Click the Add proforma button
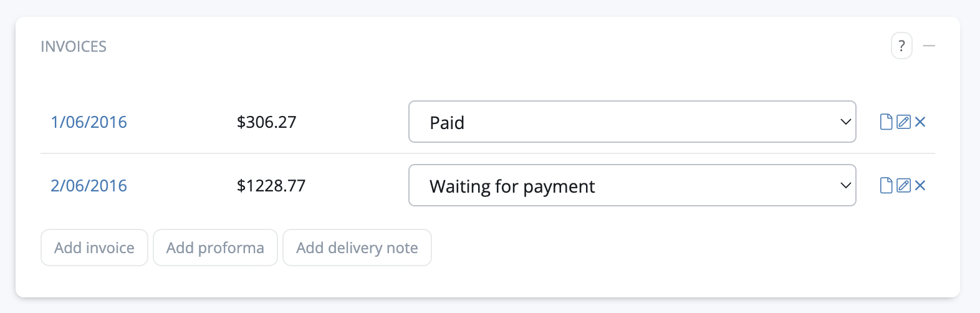980x313 pixels. [x=215, y=248]
